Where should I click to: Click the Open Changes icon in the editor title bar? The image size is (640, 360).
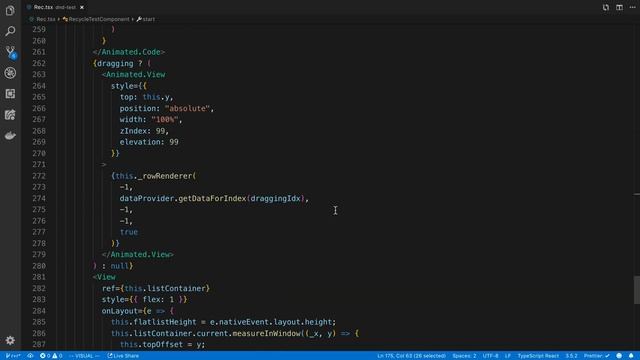(x=606, y=7)
